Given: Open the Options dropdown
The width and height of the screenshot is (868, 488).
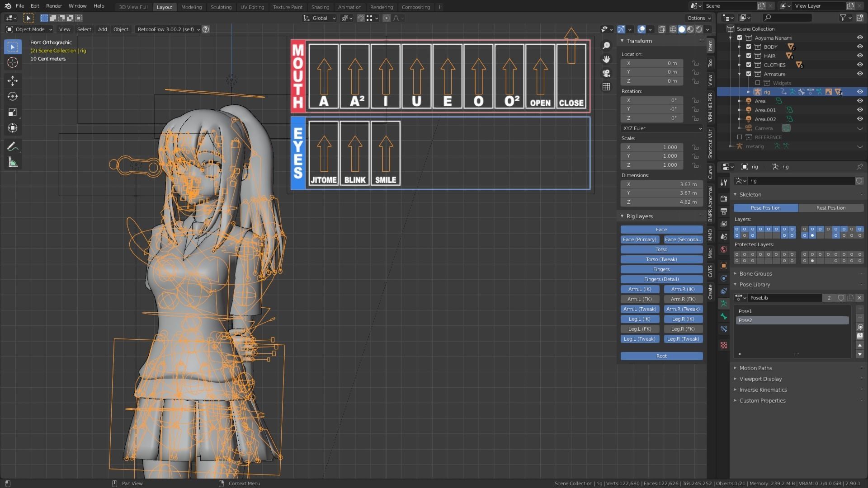Looking at the screenshot, I should pos(699,18).
